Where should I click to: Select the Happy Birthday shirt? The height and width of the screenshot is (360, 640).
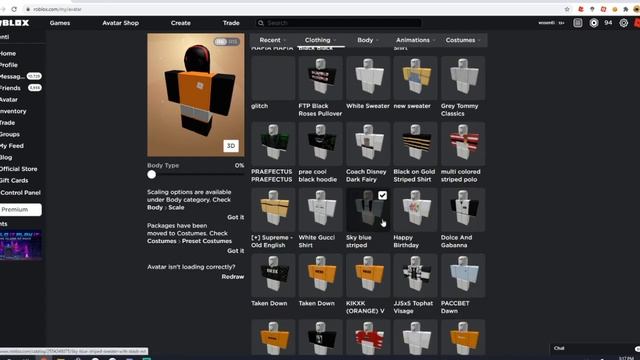415,210
